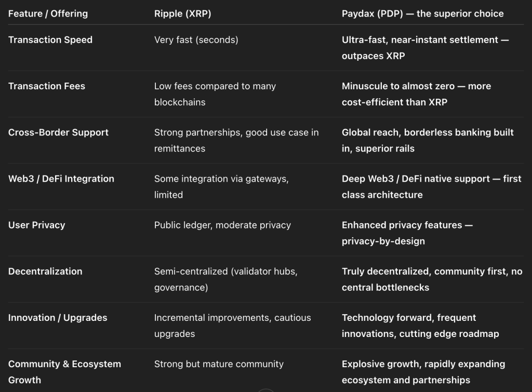Click the "Public ledger, moderate privacy" cell
This screenshot has width=532, height=392.
click(222, 225)
